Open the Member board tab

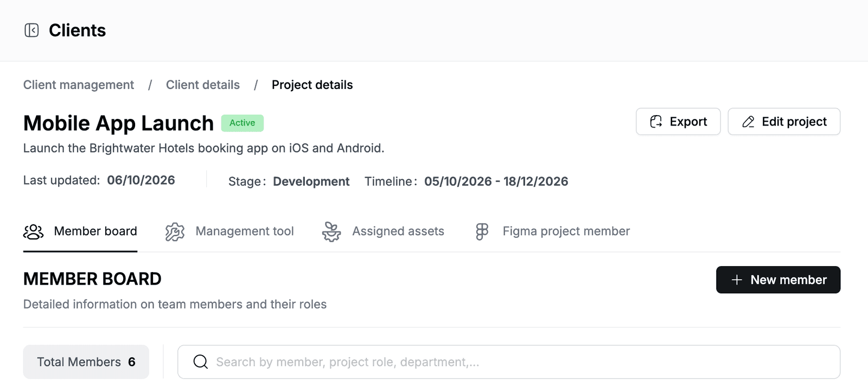[x=80, y=232]
